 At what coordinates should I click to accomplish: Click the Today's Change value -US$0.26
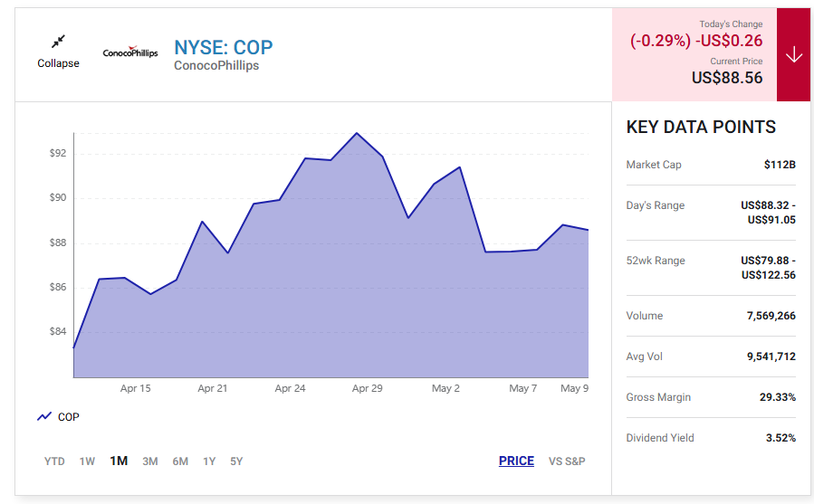coord(729,41)
